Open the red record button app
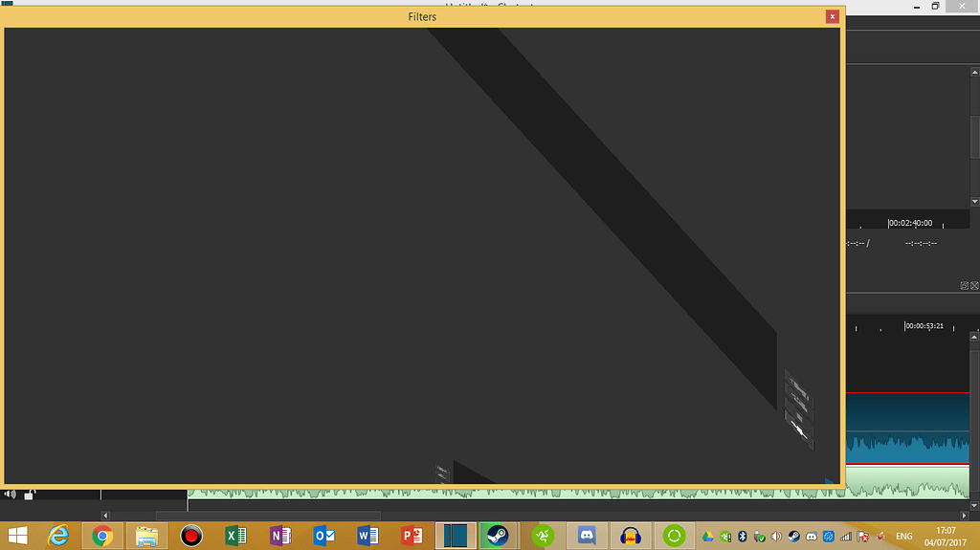The height and width of the screenshot is (550, 980). [191, 536]
